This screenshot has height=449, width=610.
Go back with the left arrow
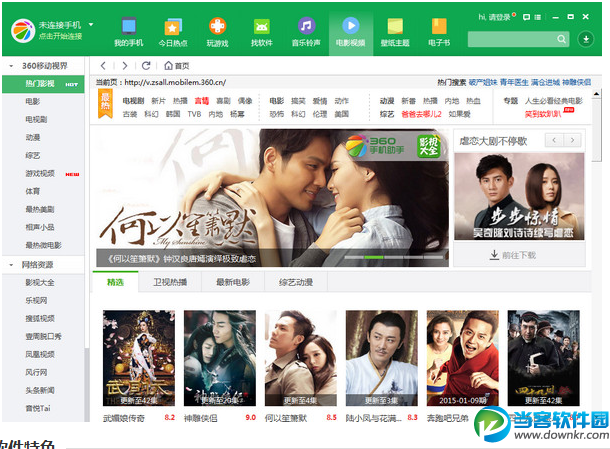tap(103, 66)
